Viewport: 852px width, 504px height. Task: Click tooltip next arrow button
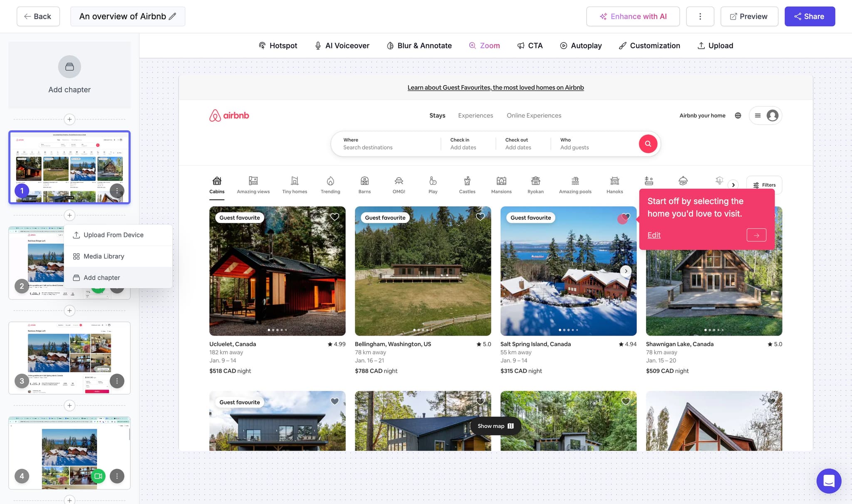pos(756,235)
